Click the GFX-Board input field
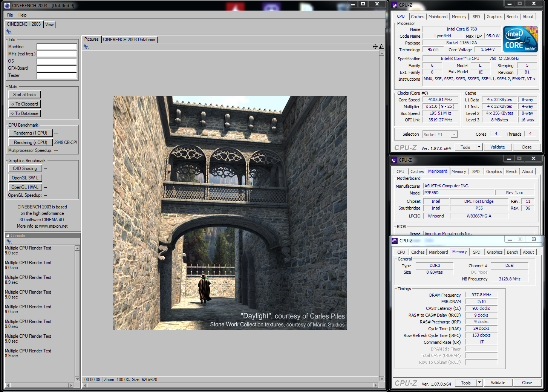The height and width of the screenshot is (392, 548). [x=57, y=69]
